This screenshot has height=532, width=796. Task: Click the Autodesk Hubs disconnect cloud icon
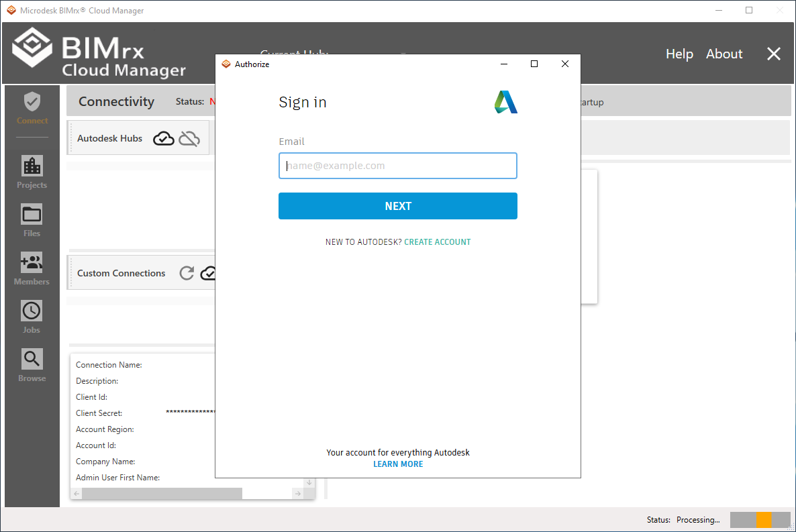click(x=189, y=138)
